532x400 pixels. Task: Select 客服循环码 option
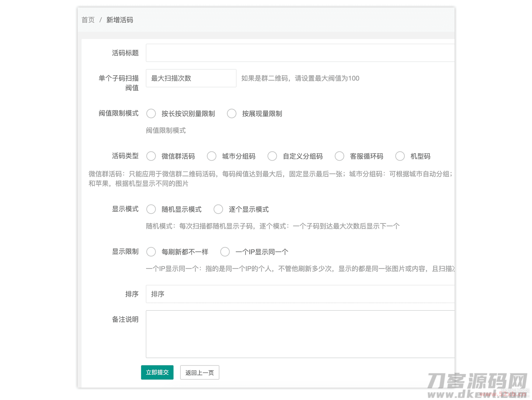(339, 156)
